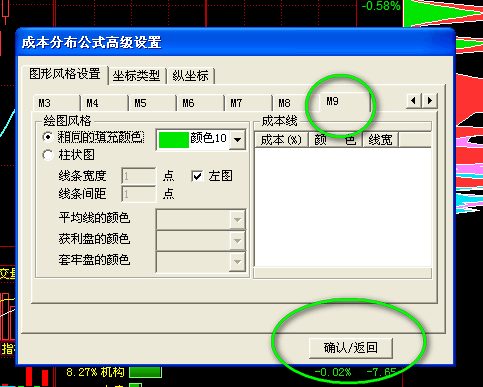Viewport: 483px width, 387px height.
Task: Click the 成本(%) column header
Action: (x=281, y=140)
